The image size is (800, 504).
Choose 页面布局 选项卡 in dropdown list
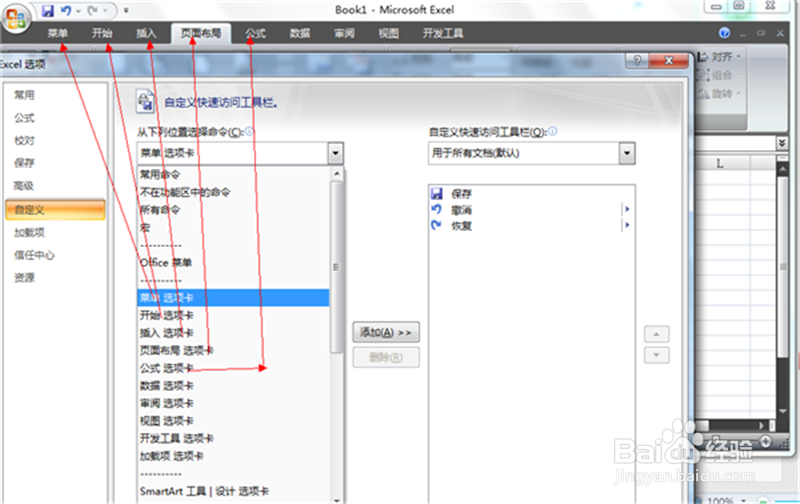point(234,350)
